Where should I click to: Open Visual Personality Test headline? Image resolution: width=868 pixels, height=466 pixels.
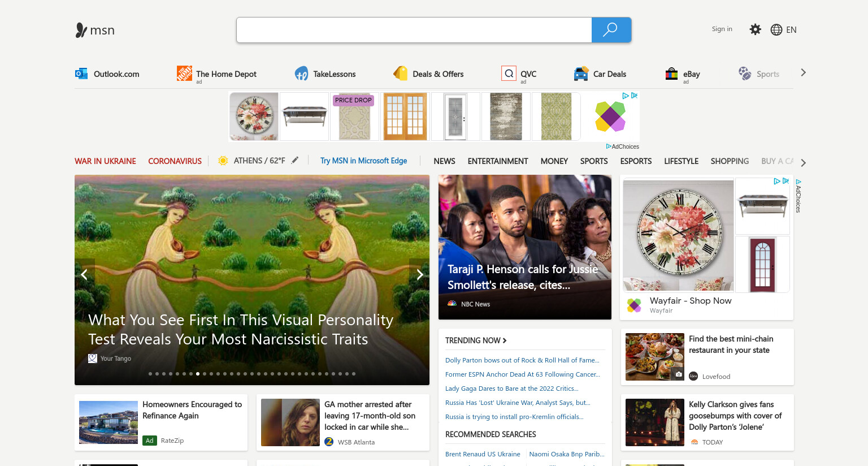click(x=241, y=330)
